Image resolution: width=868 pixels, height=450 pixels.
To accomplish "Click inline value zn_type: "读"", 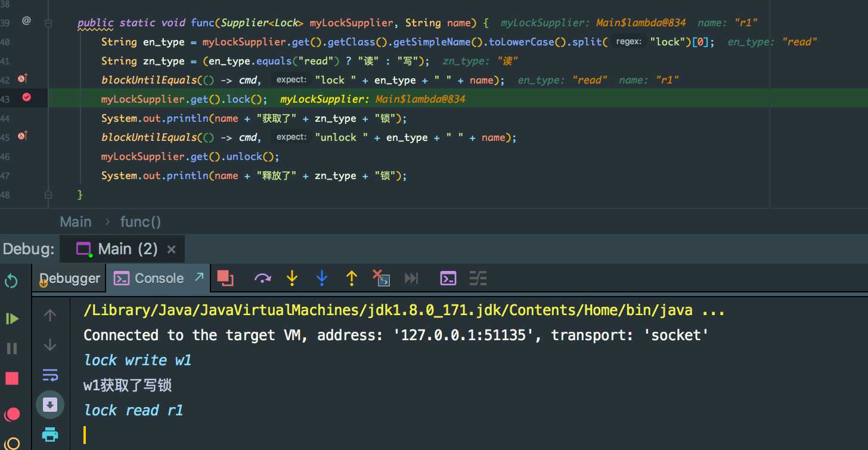I will click(480, 61).
